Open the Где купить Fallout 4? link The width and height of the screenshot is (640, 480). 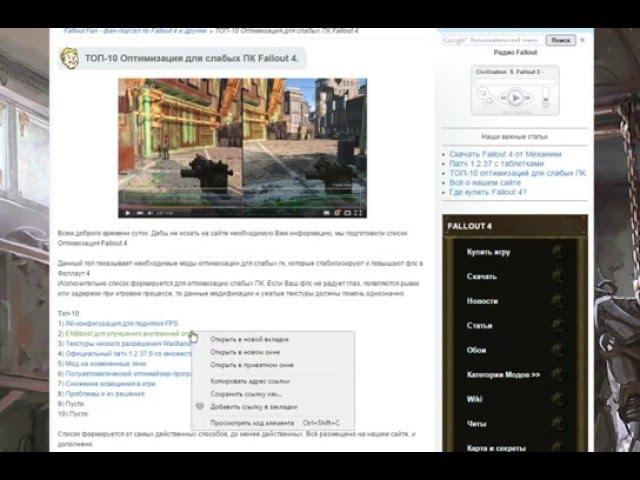click(x=488, y=192)
